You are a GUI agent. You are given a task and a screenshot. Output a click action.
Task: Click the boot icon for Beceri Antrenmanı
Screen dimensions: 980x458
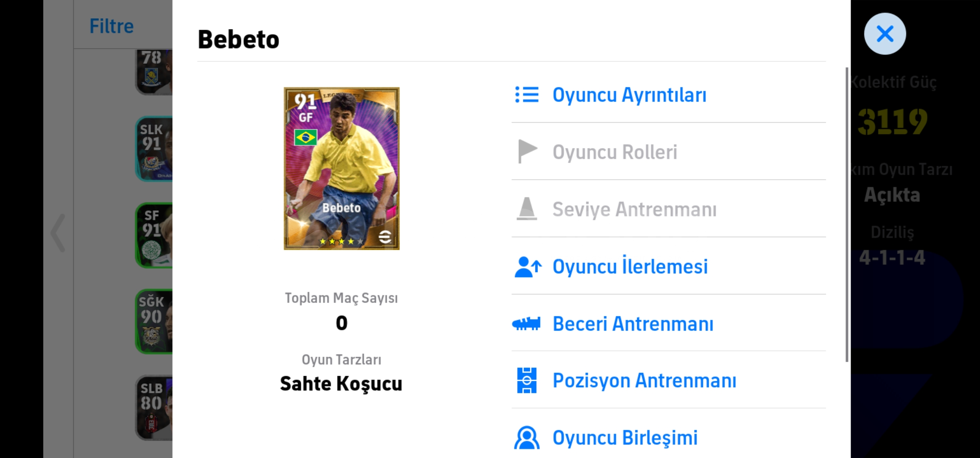(x=526, y=324)
